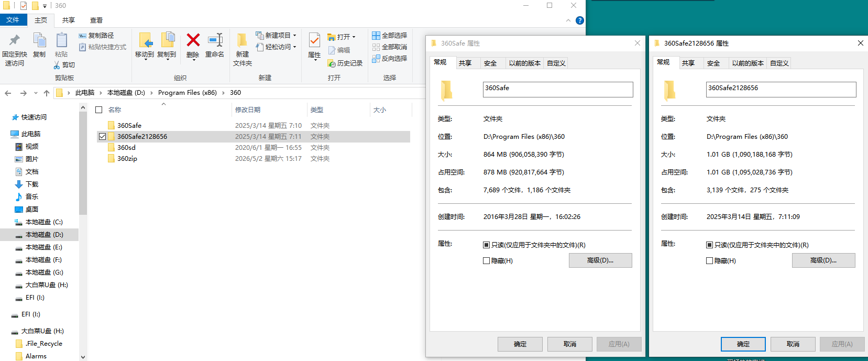The image size is (868, 361).
Task: Click folder name field in 360Safe2128656 properties
Action: pos(781,90)
